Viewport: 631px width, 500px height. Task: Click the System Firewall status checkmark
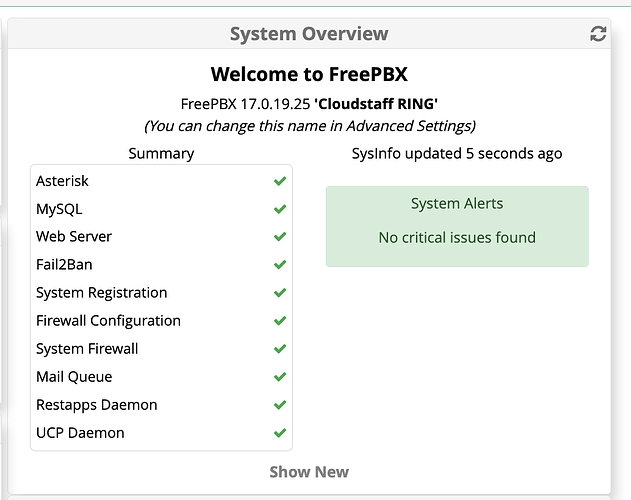point(280,348)
